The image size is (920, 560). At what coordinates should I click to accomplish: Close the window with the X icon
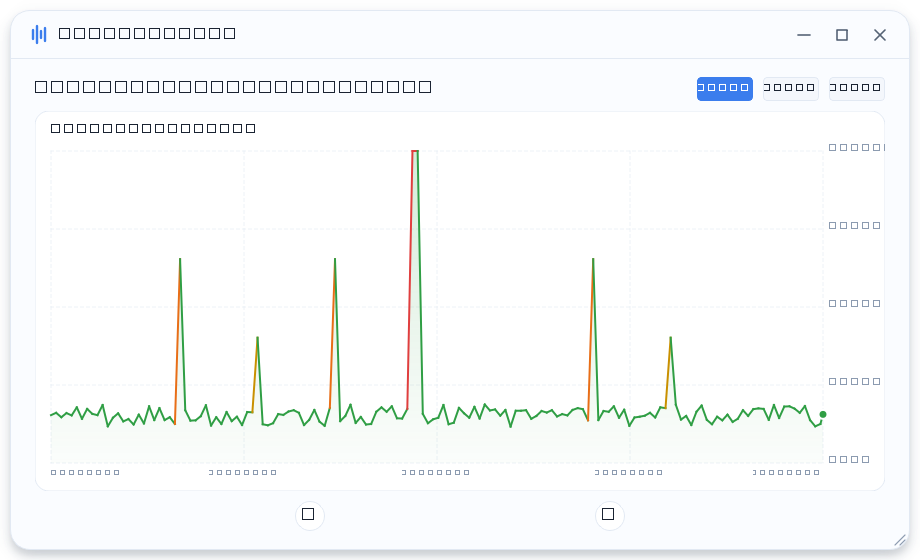pyautogui.click(x=880, y=35)
